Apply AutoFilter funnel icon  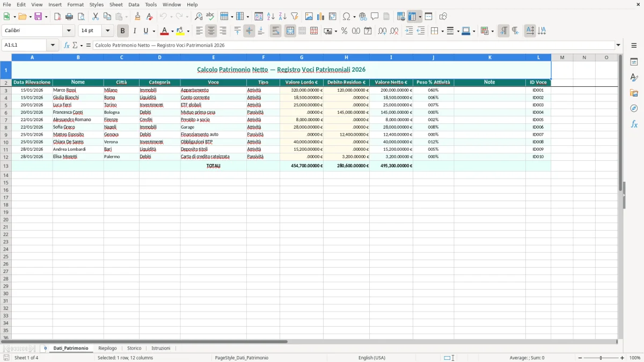(294, 17)
